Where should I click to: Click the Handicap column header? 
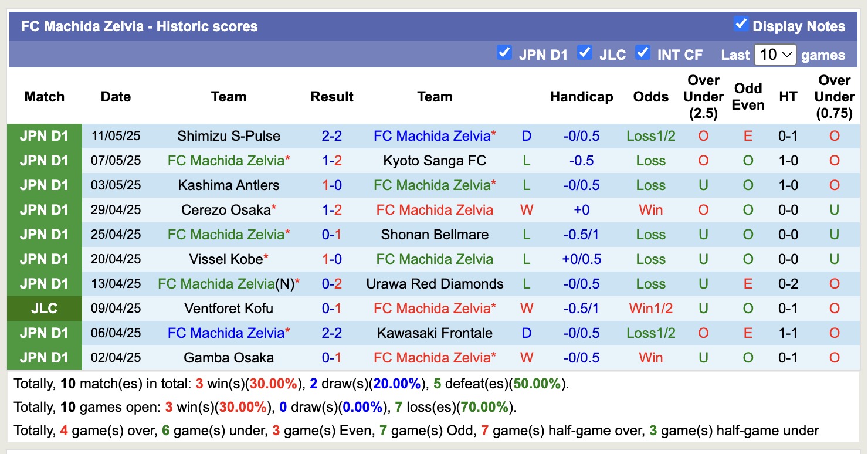[x=581, y=96]
